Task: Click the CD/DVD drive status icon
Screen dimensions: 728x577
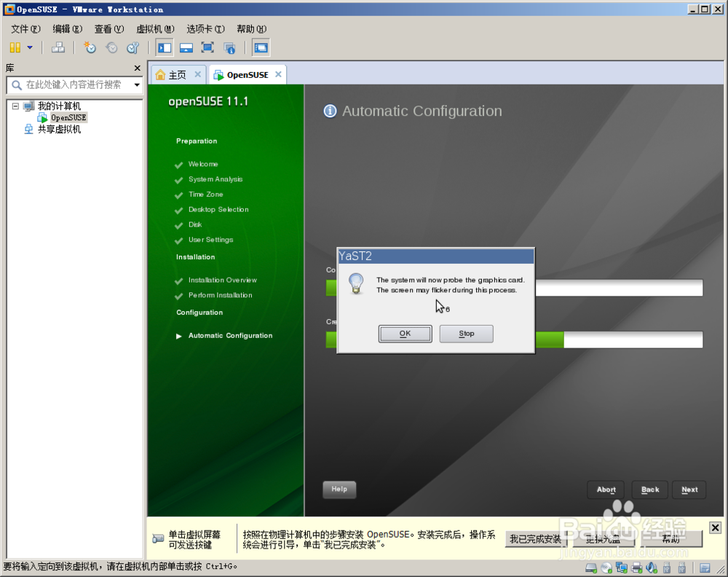Action: click(606, 568)
